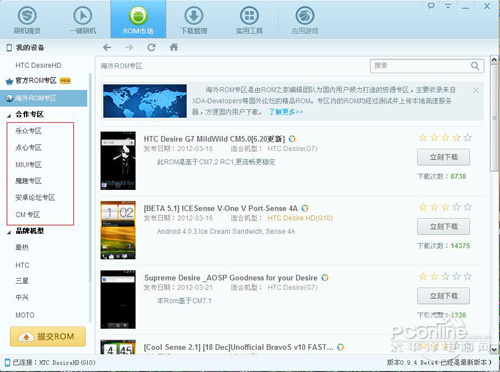Go back with the left arrow
500x372 pixels.
tap(107, 48)
